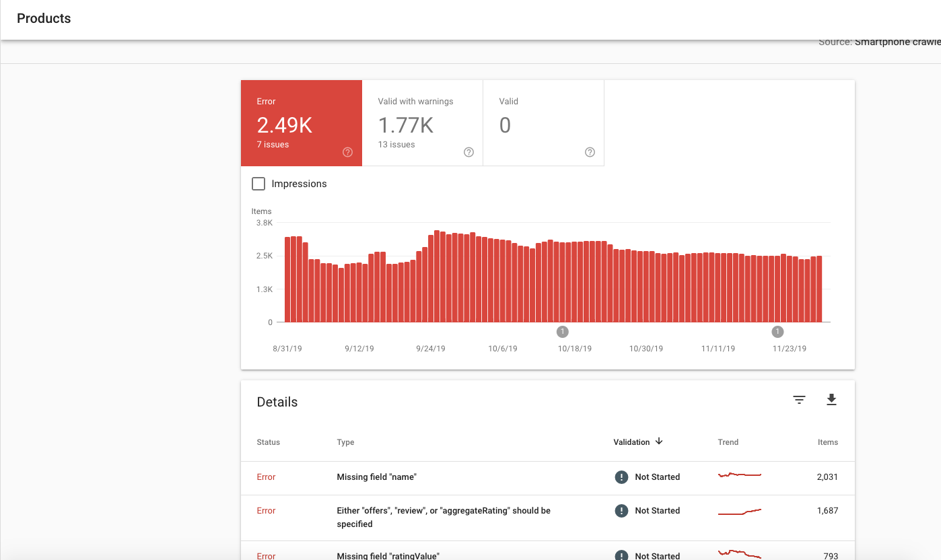
Task: Click the trend sparkline for Missing field name
Action: 740,475
